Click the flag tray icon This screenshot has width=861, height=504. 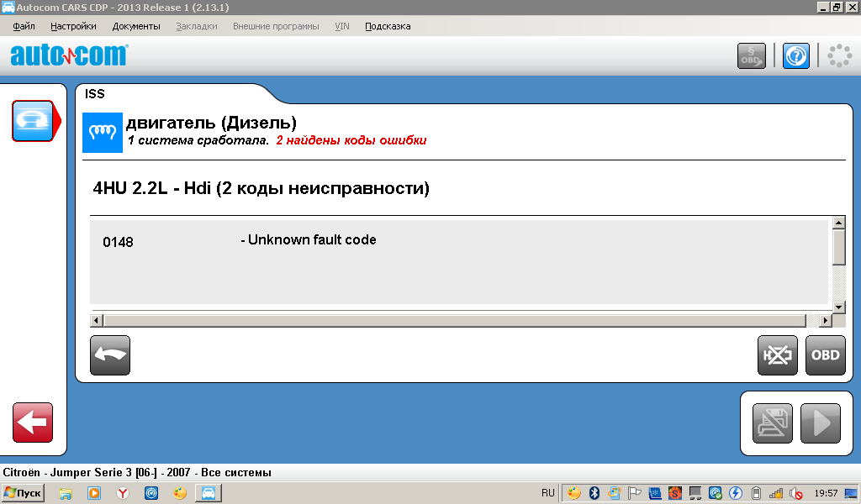pos(635,493)
